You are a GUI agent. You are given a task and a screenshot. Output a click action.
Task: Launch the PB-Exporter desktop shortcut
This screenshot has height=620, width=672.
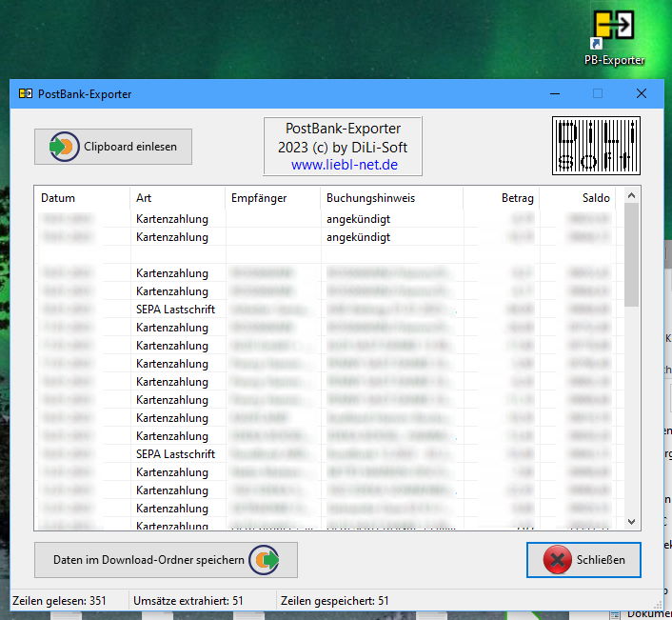614,38
